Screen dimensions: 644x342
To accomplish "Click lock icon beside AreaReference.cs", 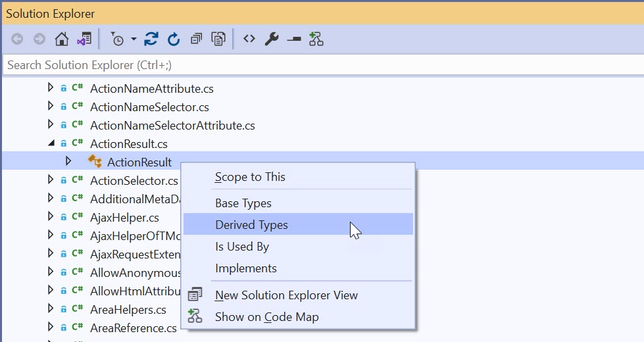I will tap(64, 328).
